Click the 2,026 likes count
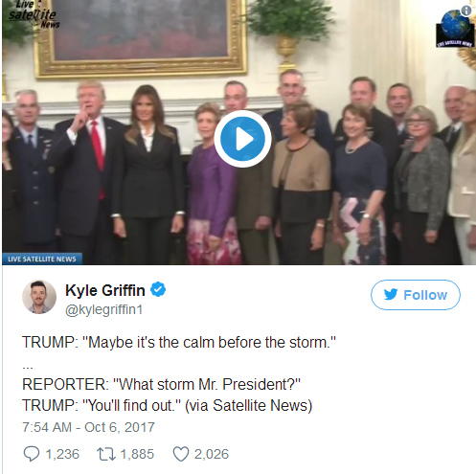 tap(212, 454)
